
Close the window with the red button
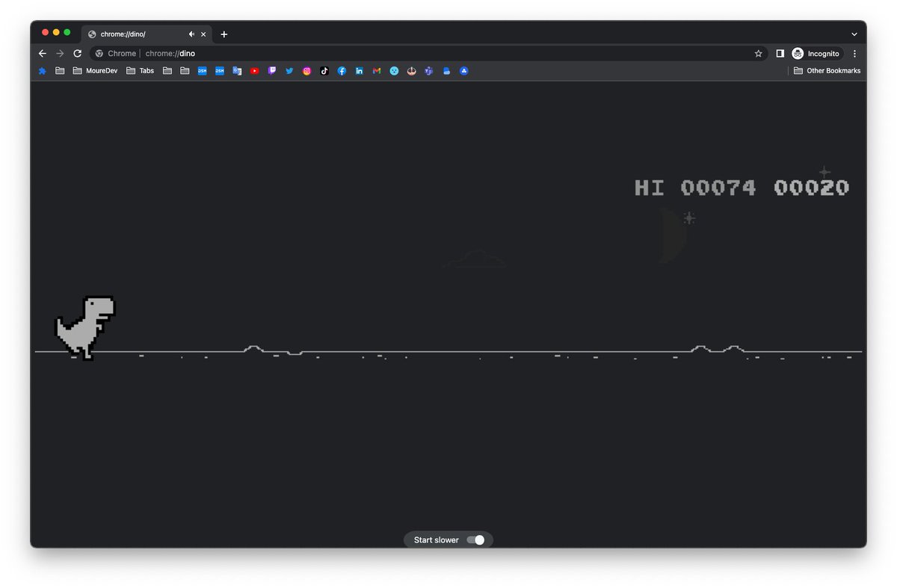[x=45, y=32]
